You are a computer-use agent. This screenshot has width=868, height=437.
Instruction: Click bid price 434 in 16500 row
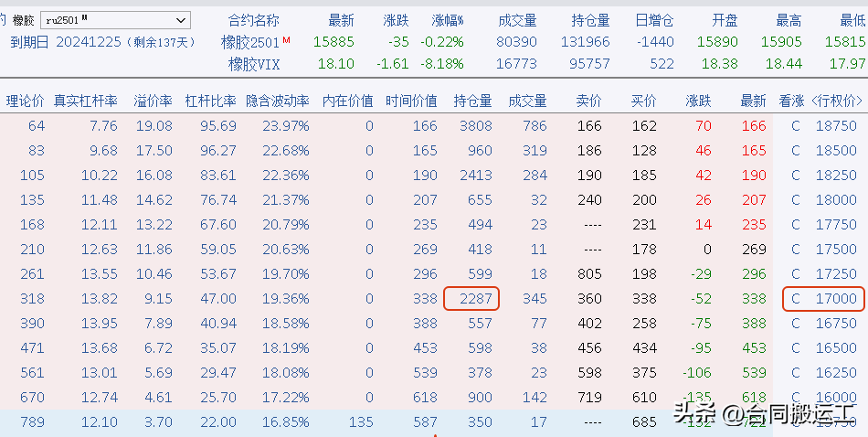644,347
